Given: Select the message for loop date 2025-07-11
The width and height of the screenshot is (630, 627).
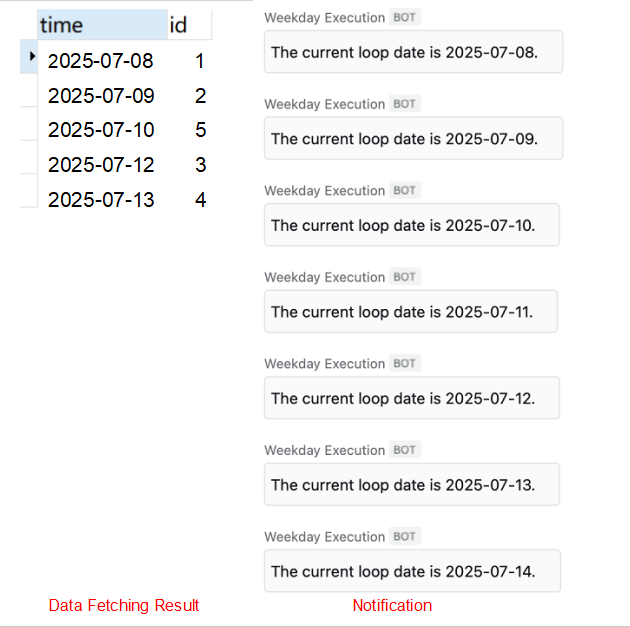Looking at the screenshot, I should pyautogui.click(x=410, y=312).
